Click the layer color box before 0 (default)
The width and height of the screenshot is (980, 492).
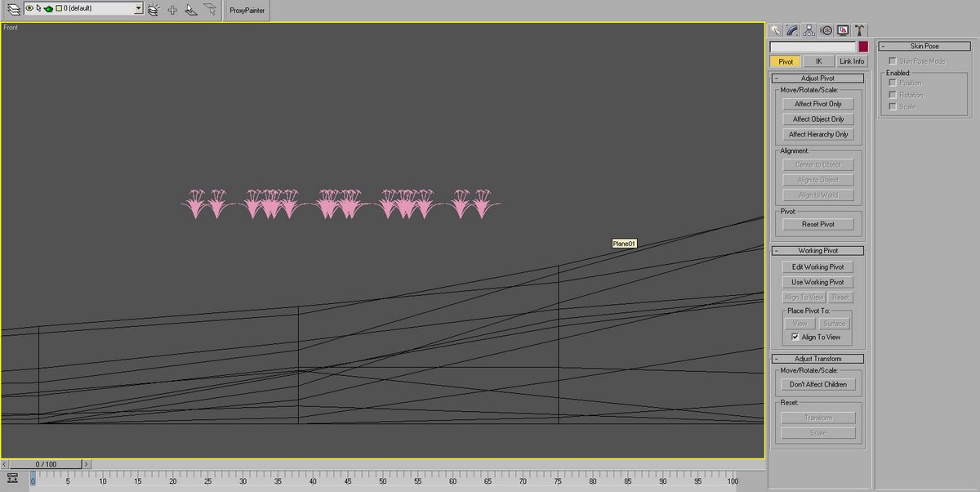click(59, 8)
